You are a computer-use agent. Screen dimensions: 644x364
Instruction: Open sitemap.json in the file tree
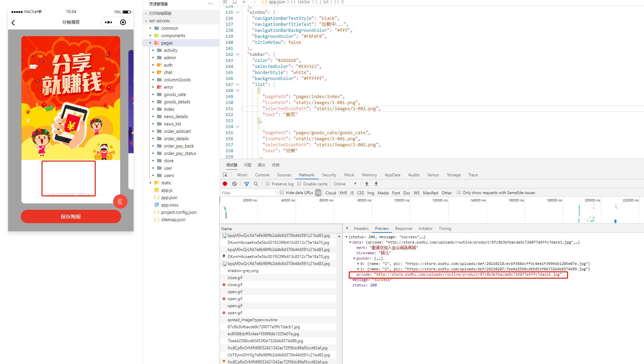[x=173, y=219]
